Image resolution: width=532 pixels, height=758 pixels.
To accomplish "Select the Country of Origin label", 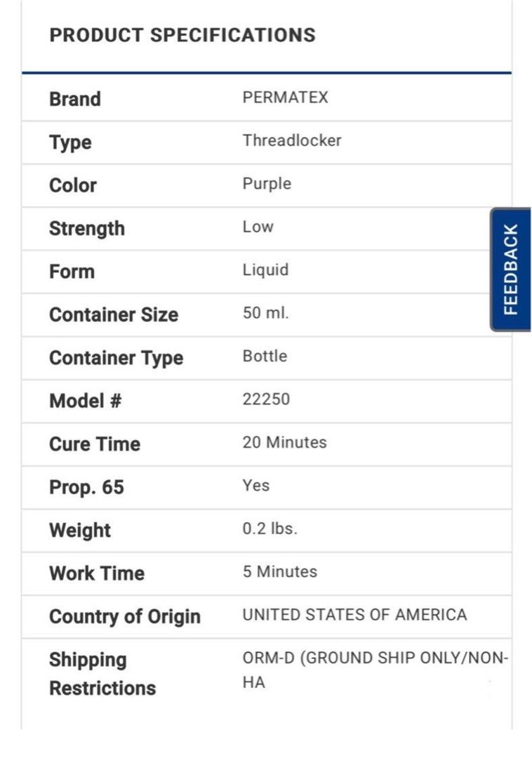I will [125, 617].
